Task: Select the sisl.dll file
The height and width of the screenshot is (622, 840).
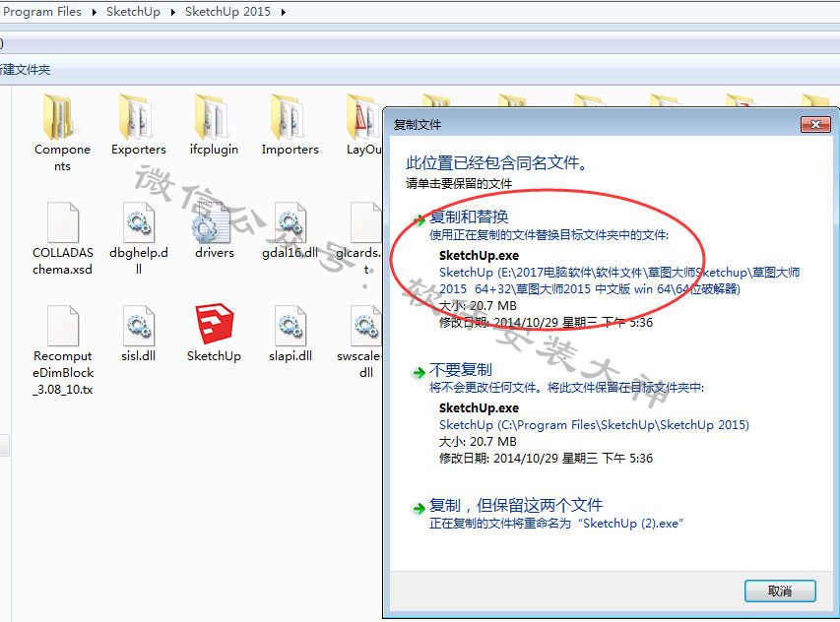Action: tap(138, 334)
